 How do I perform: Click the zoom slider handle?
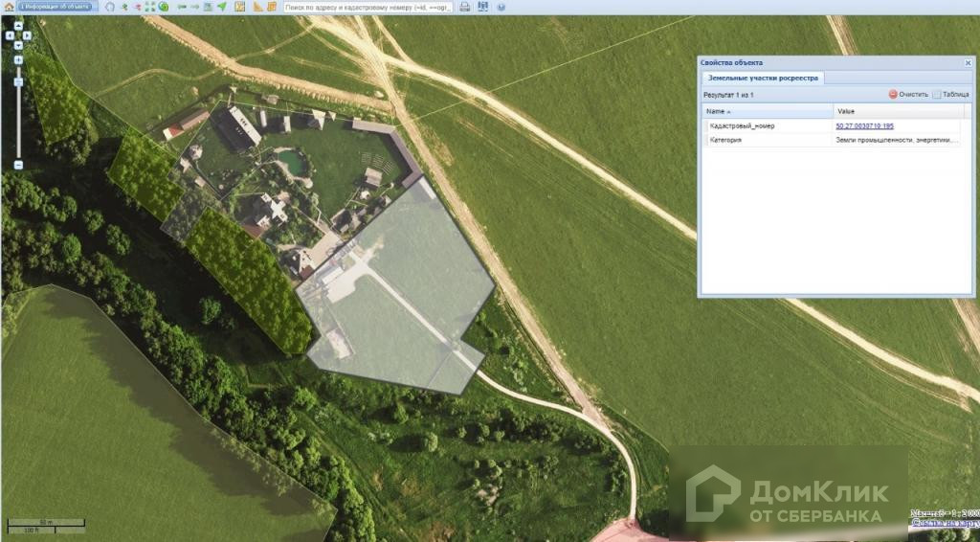[x=18, y=81]
